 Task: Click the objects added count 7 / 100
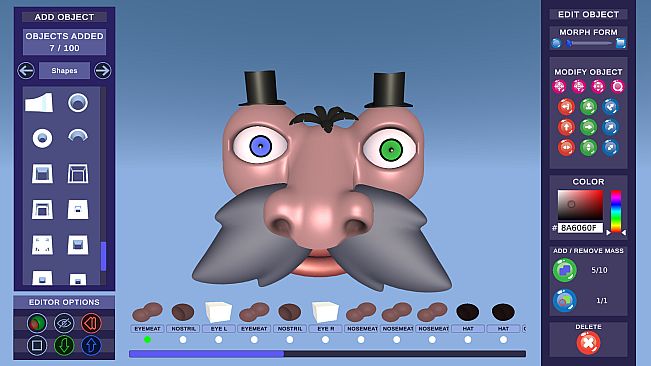(x=64, y=48)
